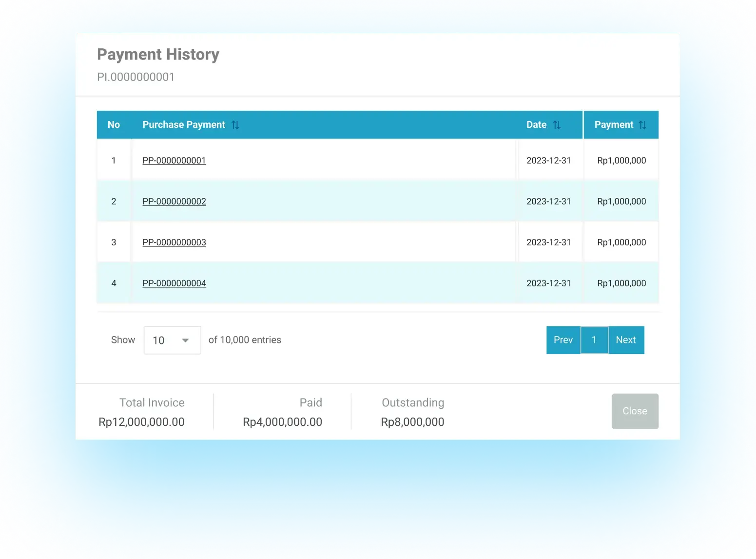Click the Date column sort arrows icon

point(557,125)
